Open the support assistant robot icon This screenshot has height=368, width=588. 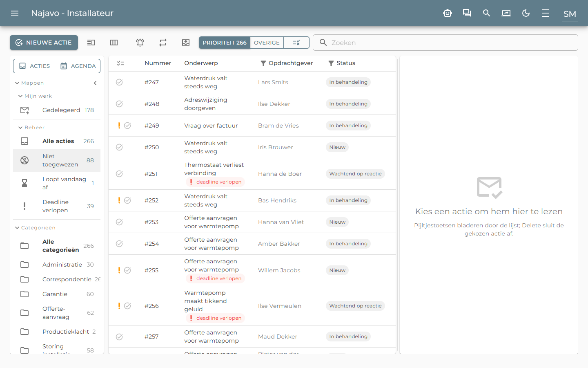coord(448,13)
